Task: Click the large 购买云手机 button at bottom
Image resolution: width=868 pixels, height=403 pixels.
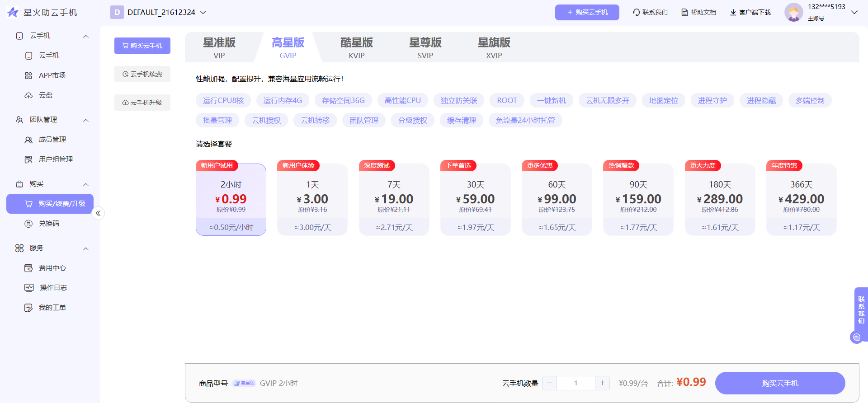Action: (780, 383)
